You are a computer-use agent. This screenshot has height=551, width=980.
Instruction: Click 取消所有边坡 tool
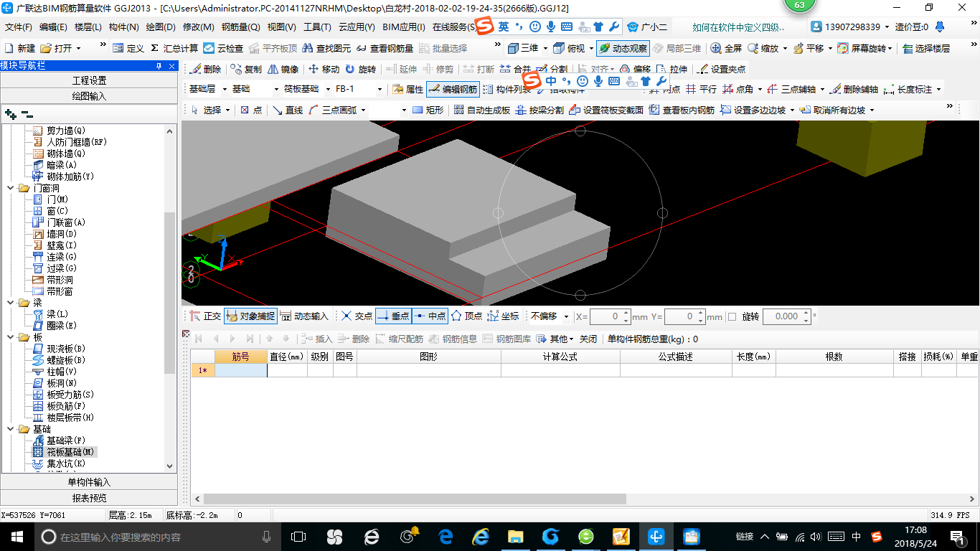832,110
